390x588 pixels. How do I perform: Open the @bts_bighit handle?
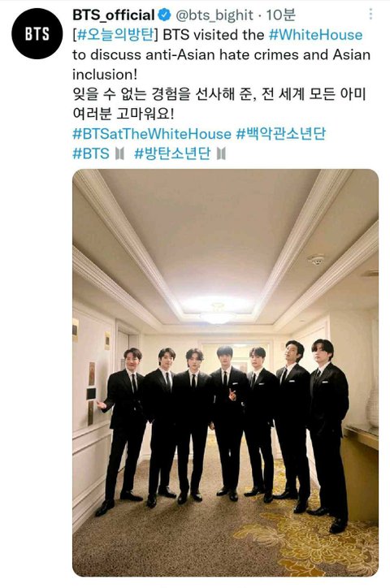pos(214,15)
